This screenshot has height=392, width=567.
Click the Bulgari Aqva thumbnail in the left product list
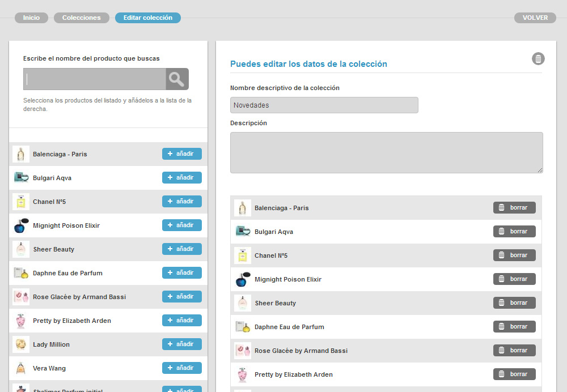coord(21,178)
